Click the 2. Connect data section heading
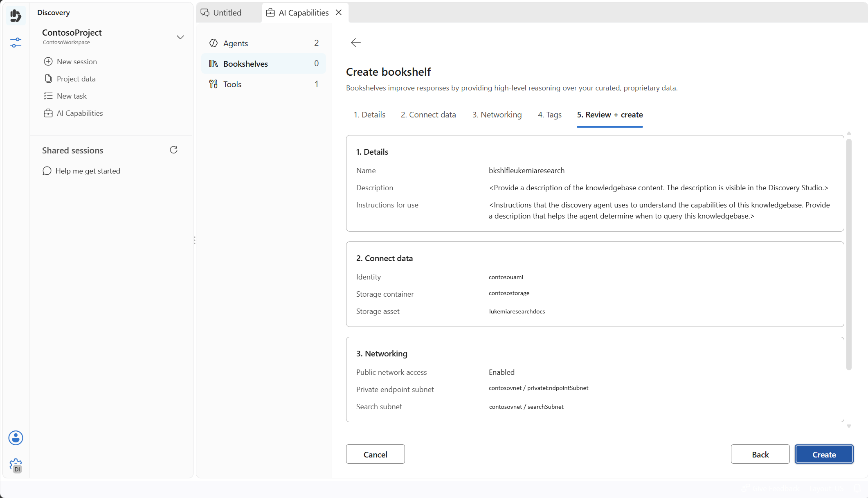 384,258
